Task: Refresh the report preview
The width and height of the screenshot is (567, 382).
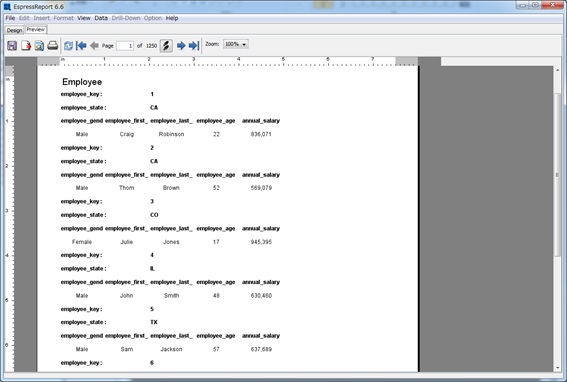Action: point(68,46)
